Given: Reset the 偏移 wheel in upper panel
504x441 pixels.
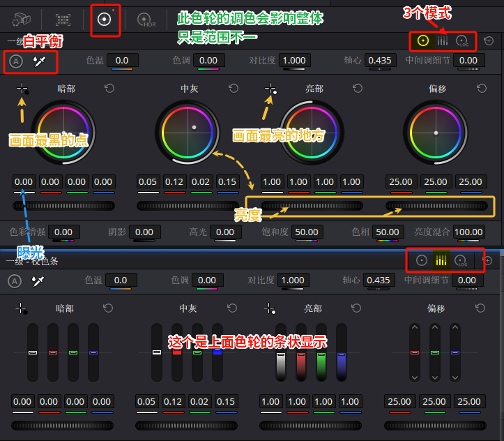Looking at the screenshot, I should (x=482, y=89).
